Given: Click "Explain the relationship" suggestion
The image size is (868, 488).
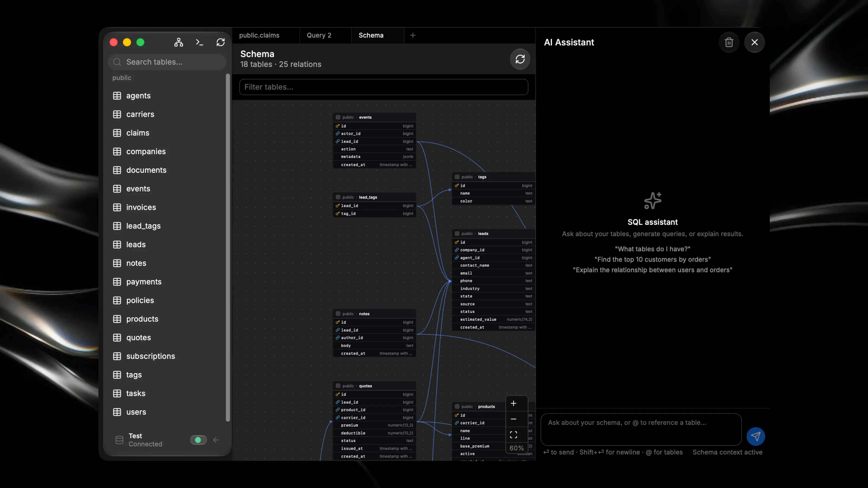Looking at the screenshot, I should click(652, 270).
